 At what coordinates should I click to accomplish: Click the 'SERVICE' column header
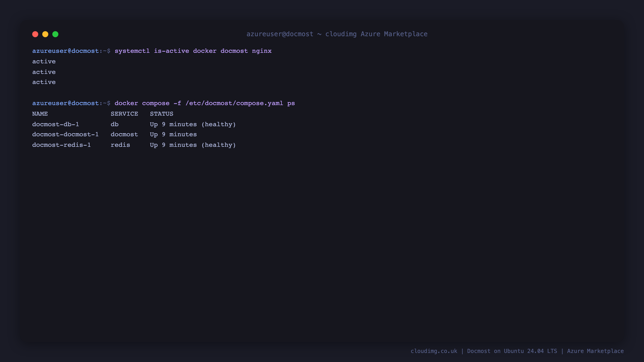point(124,114)
